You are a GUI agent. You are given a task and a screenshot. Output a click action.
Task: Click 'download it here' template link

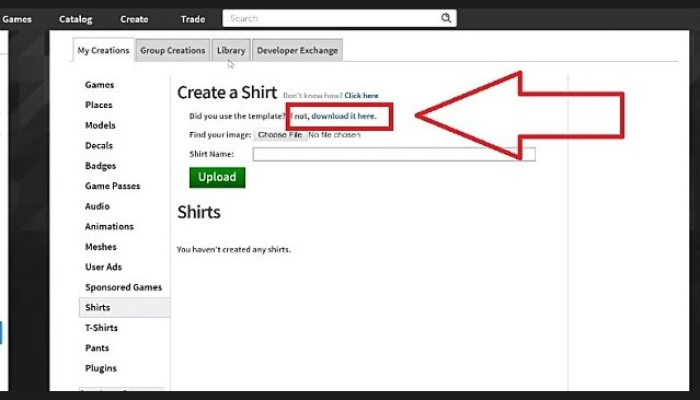344,116
